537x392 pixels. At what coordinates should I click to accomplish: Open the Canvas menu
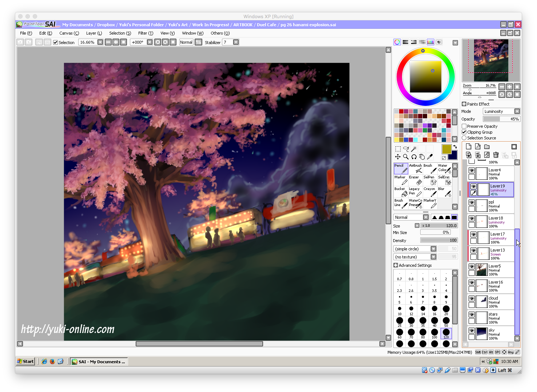click(x=69, y=33)
